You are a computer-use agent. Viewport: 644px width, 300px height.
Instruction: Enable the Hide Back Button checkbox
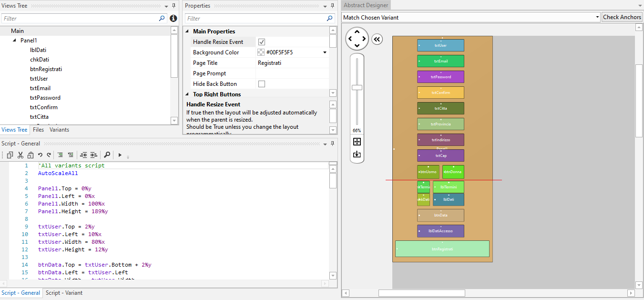261,83
